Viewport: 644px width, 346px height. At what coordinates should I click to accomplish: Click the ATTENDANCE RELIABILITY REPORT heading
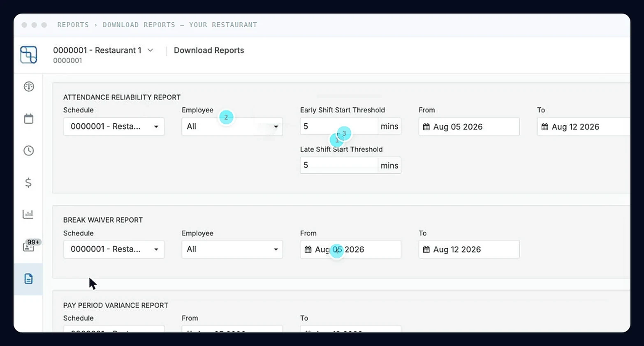click(x=122, y=97)
